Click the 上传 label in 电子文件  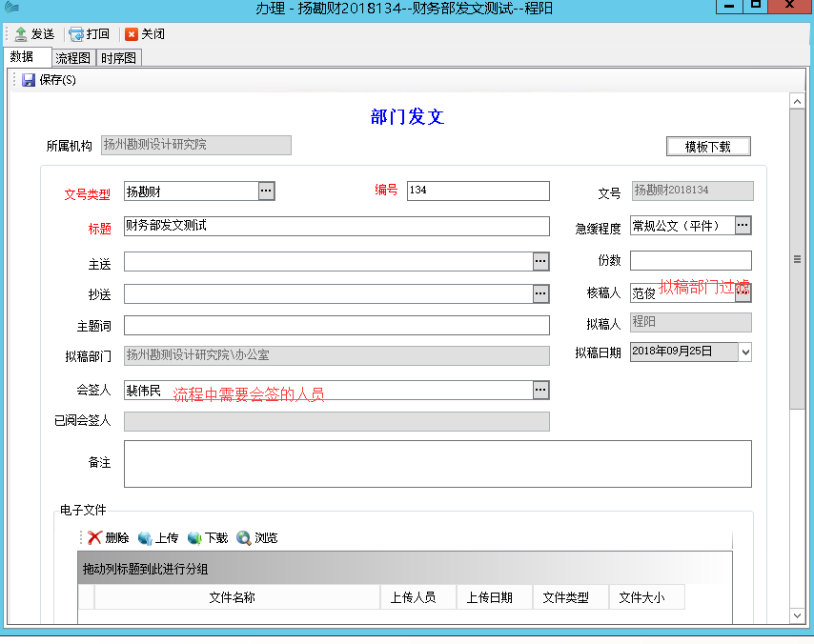coord(167,538)
